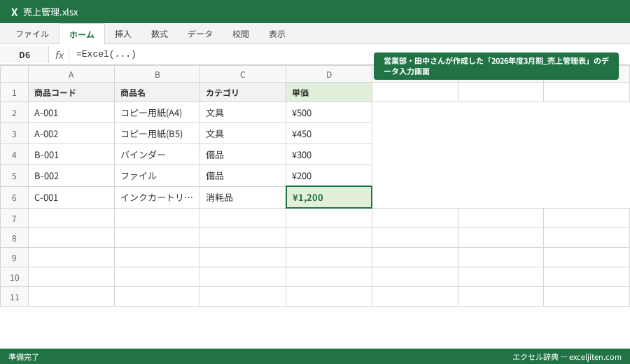
Task: Select row 2 header
Action: click(x=14, y=113)
